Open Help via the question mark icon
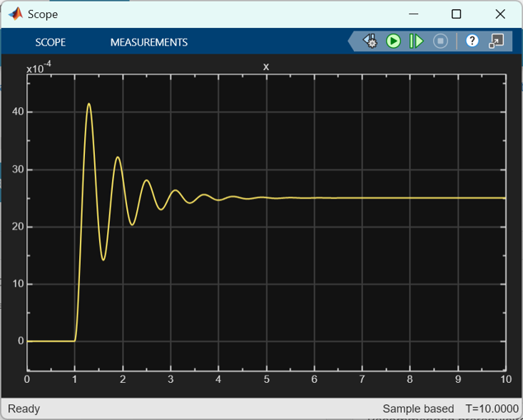Screen dimensions: 523x420 [x=472, y=41]
